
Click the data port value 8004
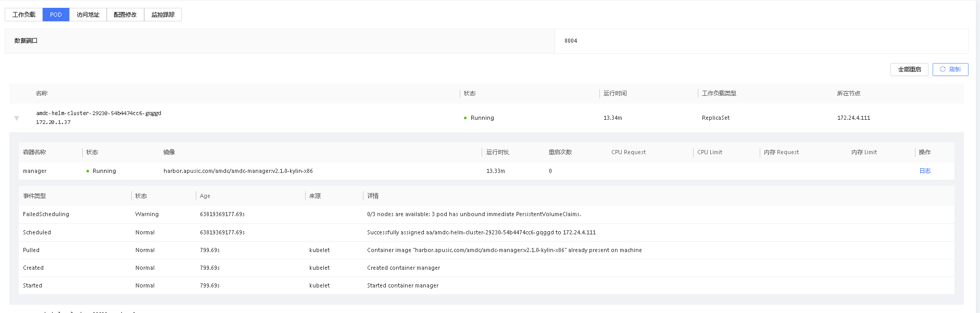point(571,41)
